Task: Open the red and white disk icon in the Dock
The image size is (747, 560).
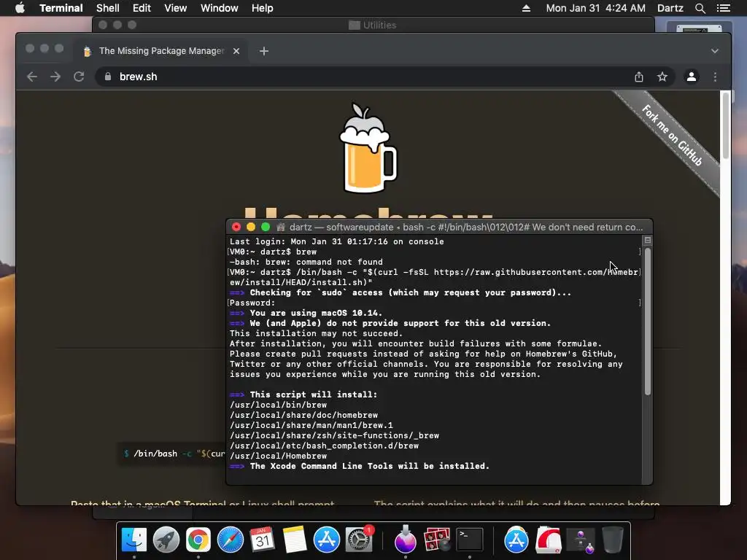Action: pos(549,540)
